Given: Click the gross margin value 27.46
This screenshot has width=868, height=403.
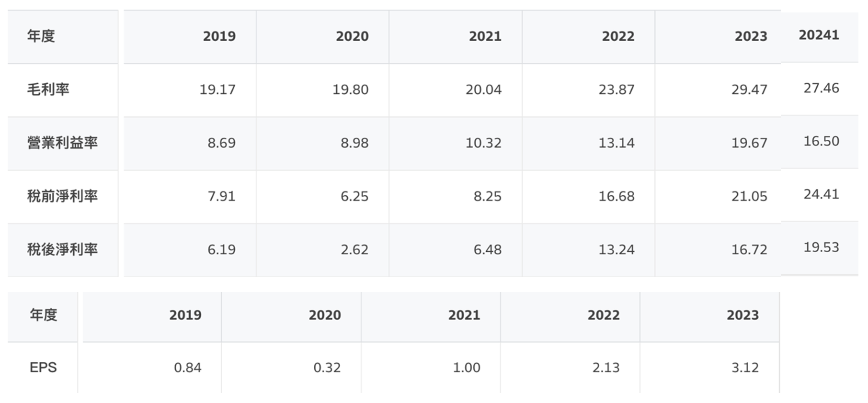Looking at the screenshot, I should pos(821,88).
